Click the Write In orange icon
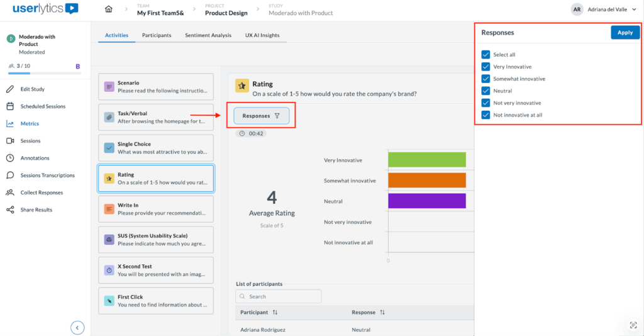644x336 pixels. tap(109, 209)
